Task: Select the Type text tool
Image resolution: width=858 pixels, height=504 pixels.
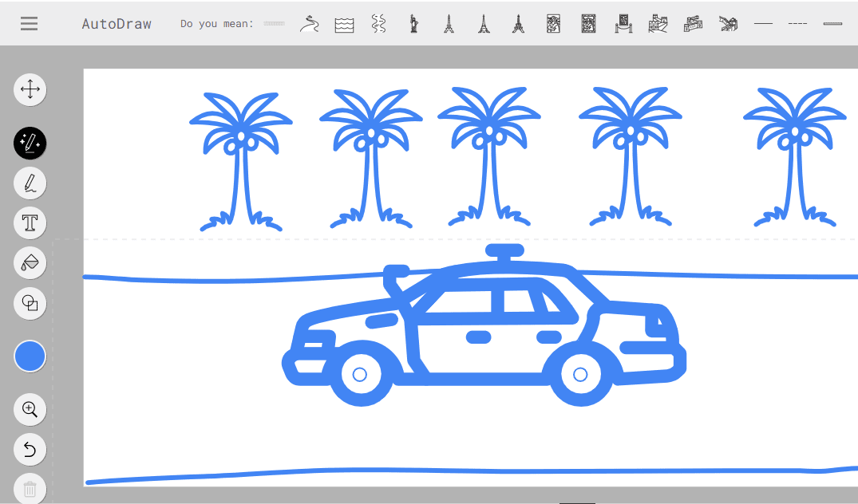Action: coord(30,222)
